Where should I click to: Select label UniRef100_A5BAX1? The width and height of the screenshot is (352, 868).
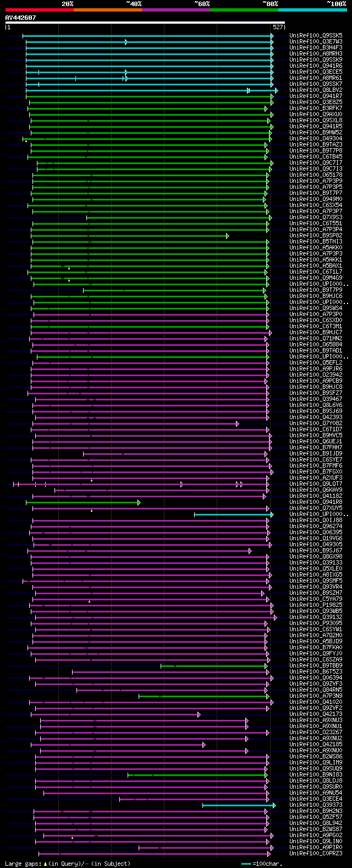(x=316, y=265)
